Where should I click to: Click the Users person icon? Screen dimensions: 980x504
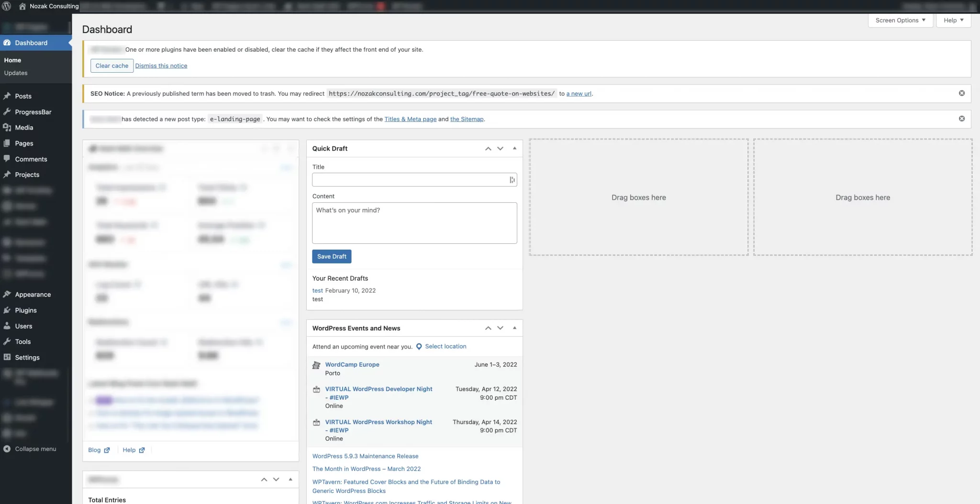pos(7,326)
